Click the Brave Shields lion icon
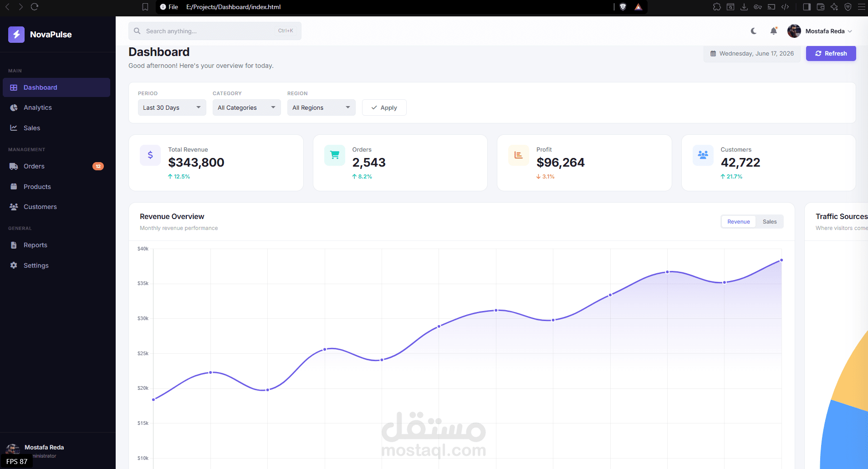This screenshot has width=868, height=469. pyautogui.click(x=623, y=7)
